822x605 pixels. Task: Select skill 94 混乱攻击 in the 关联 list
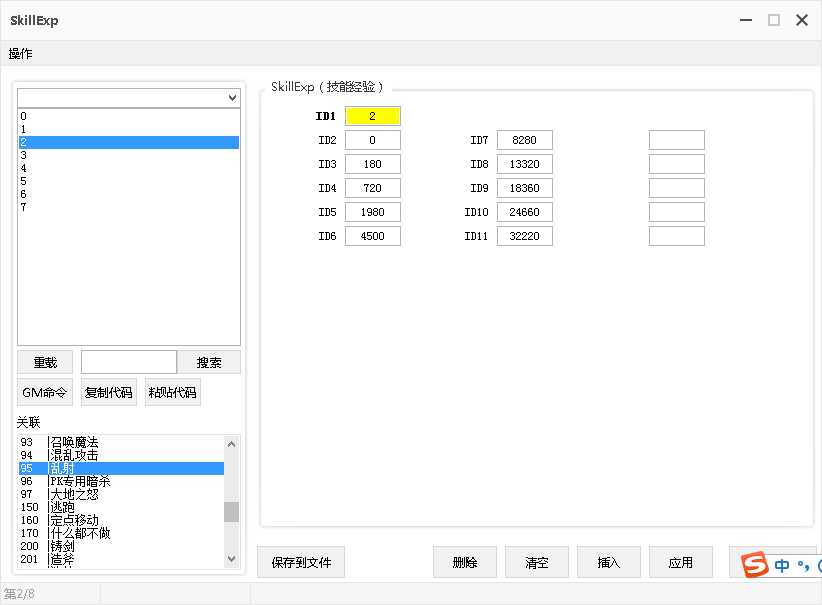coord(121,456)
